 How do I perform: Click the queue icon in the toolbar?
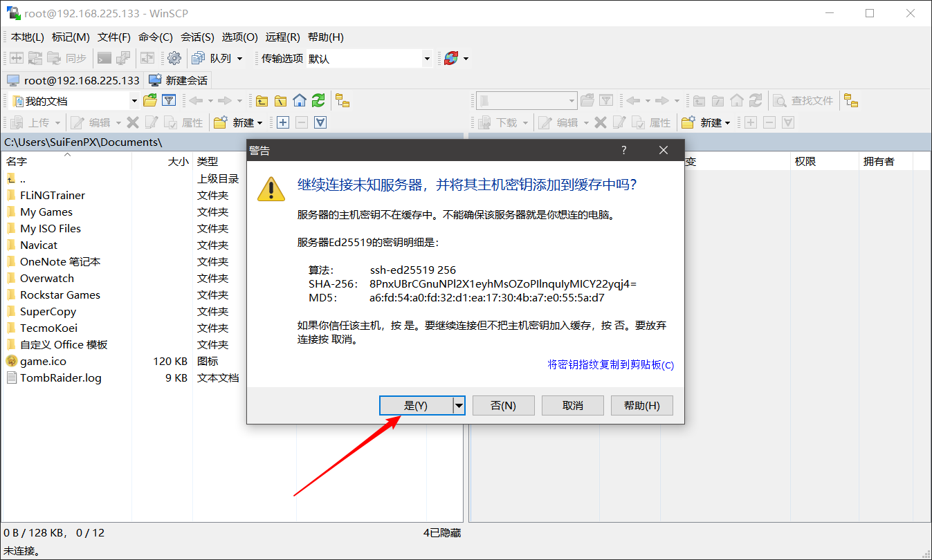click(199, 59)
